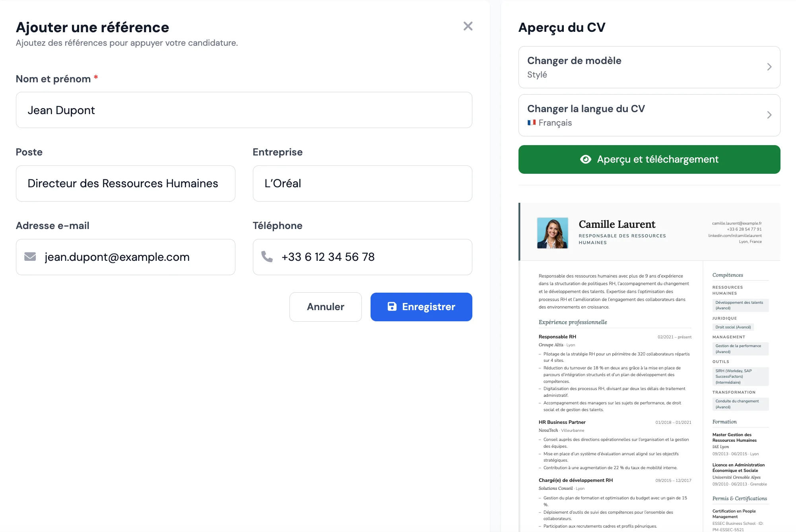
Task: Close the Ajouter une référence dialog
Action: [468, 26]
